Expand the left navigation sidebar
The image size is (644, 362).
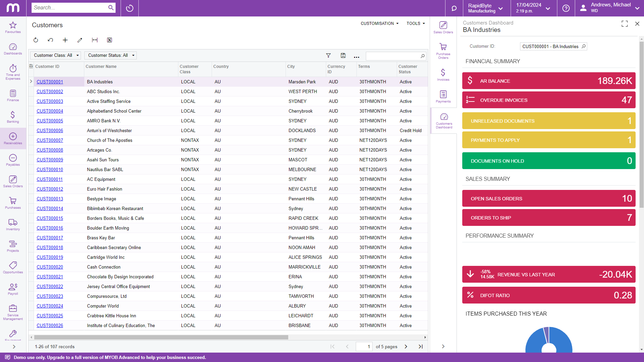click(x=14, y=347)
